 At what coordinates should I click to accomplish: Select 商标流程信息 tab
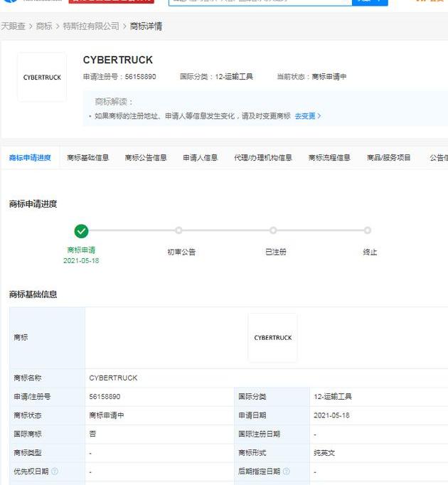(x=329, y=158)
